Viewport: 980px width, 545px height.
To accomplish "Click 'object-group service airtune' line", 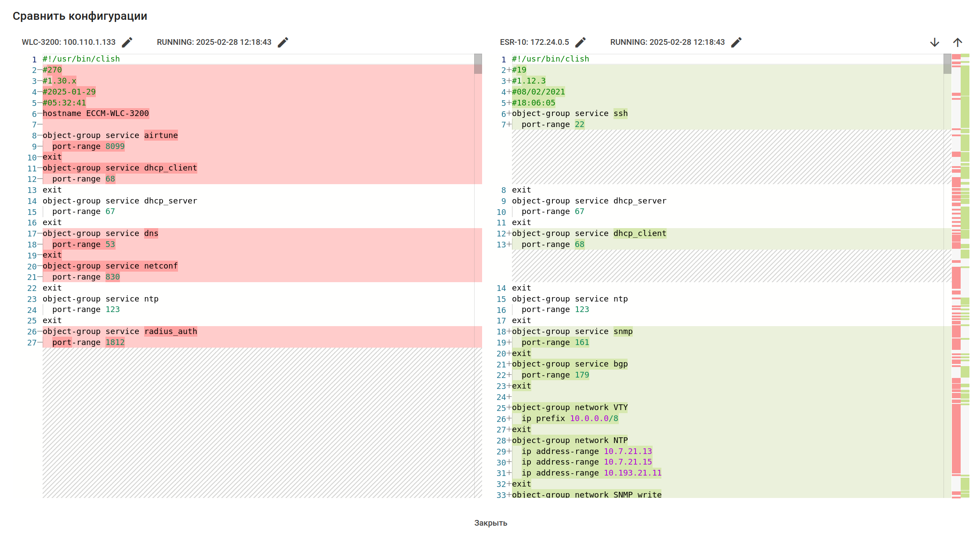I will click(x=110, y=135).
